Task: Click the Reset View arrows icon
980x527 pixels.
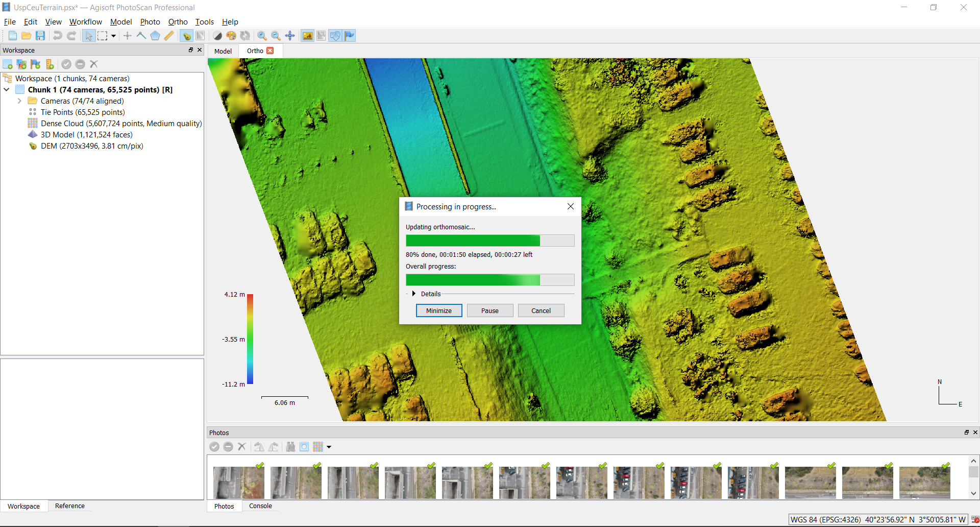Action: pyautogui.click(x=290, y=36)
